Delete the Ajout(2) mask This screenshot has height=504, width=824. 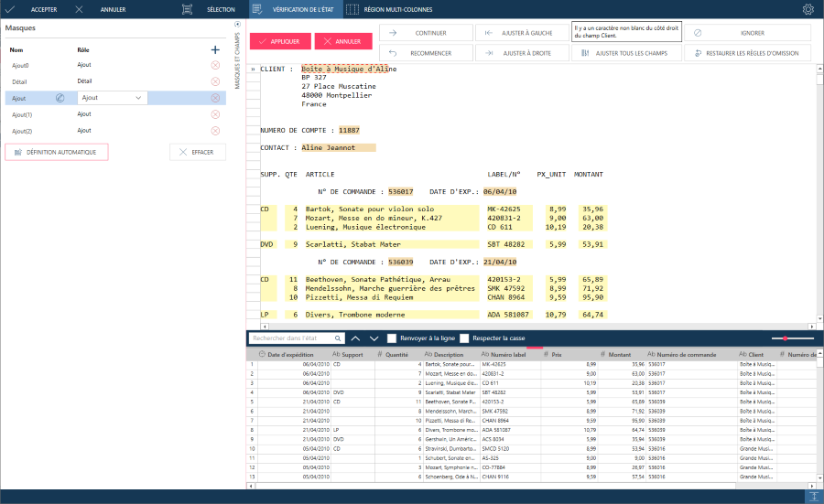pyautogui.click(x=215, y=131)
